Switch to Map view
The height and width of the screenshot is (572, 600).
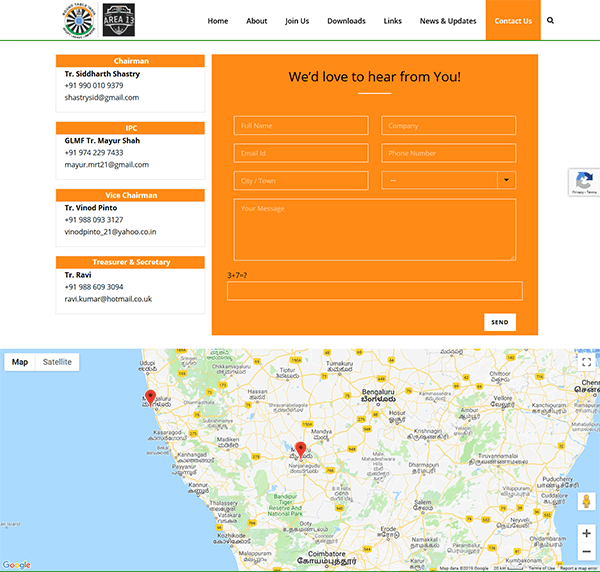click(x=20, y=362)
